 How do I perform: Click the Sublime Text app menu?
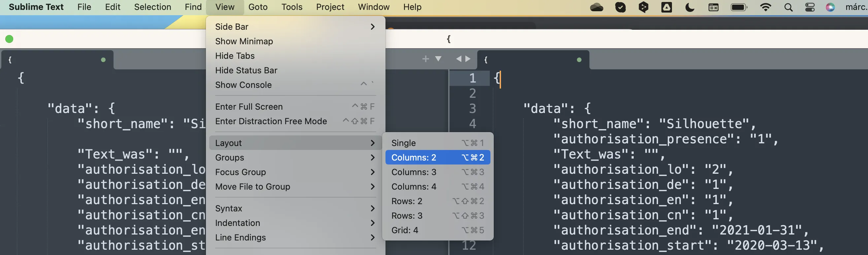pos(36,7)
